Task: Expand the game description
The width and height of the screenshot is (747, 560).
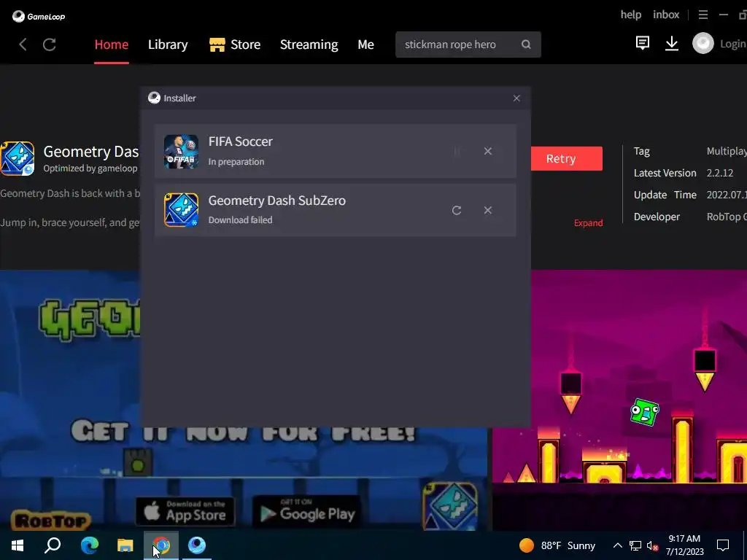Action: (589, 223)
